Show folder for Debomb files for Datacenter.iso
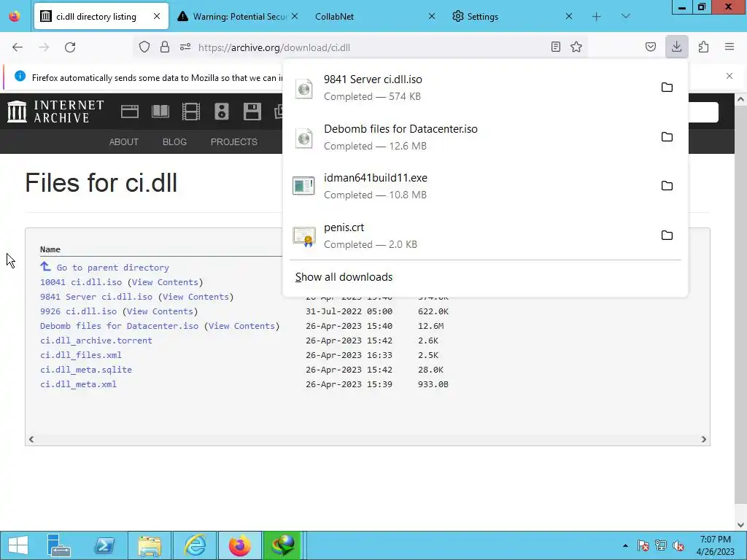The height and width of the screenshot is (560, 747). [667, 136]
